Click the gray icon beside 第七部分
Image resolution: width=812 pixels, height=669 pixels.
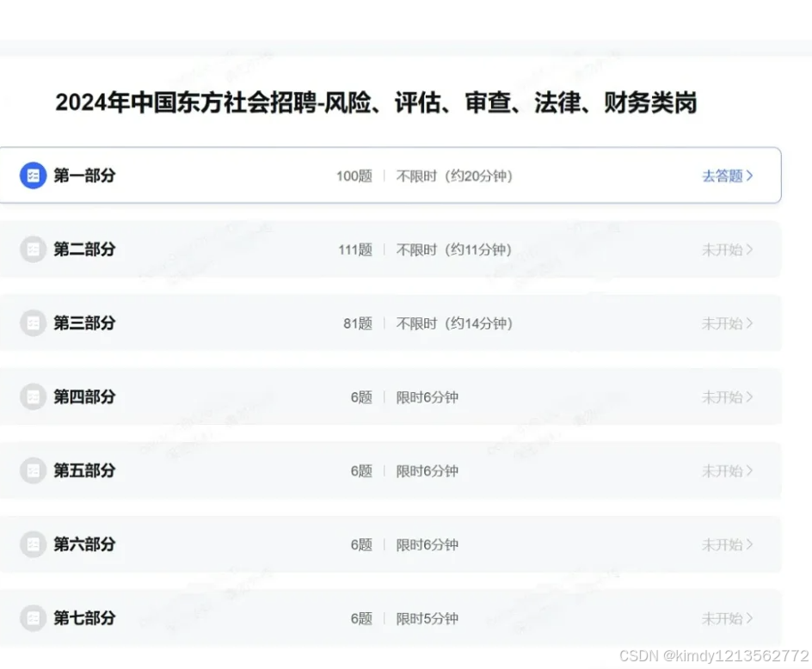[34, 618]
